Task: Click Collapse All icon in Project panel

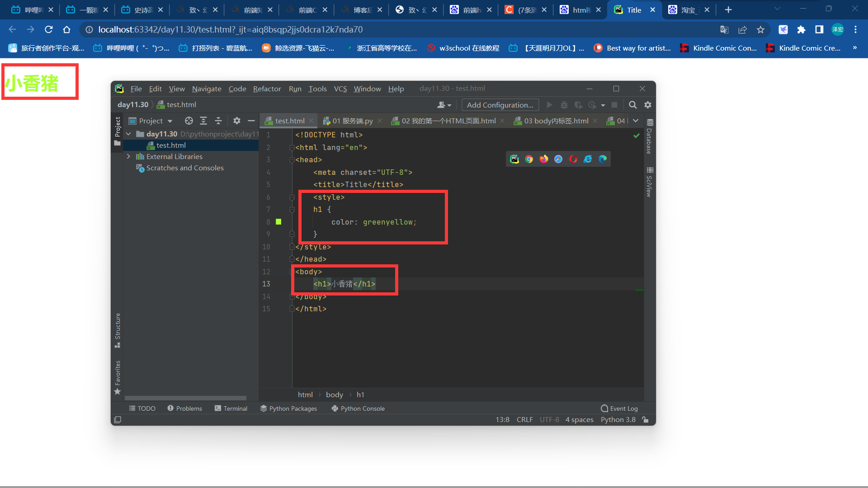Action: pos(218,121)
